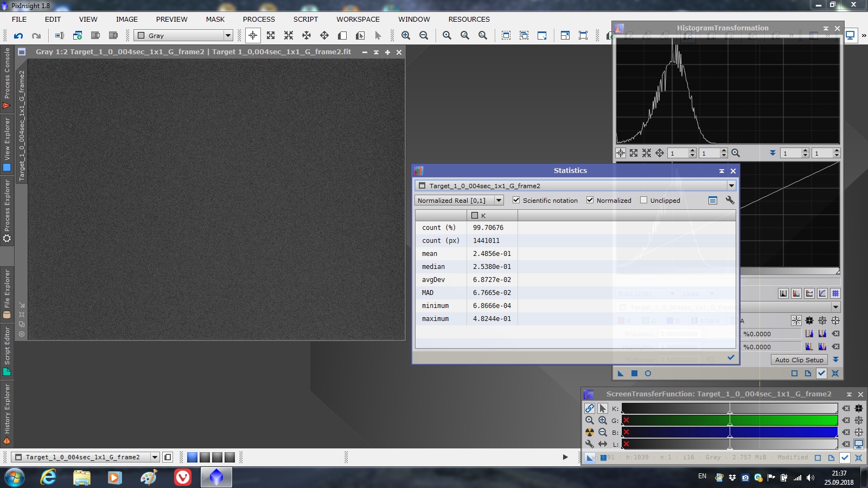Increase the first histogram zoom stepper value

[692, 151]
